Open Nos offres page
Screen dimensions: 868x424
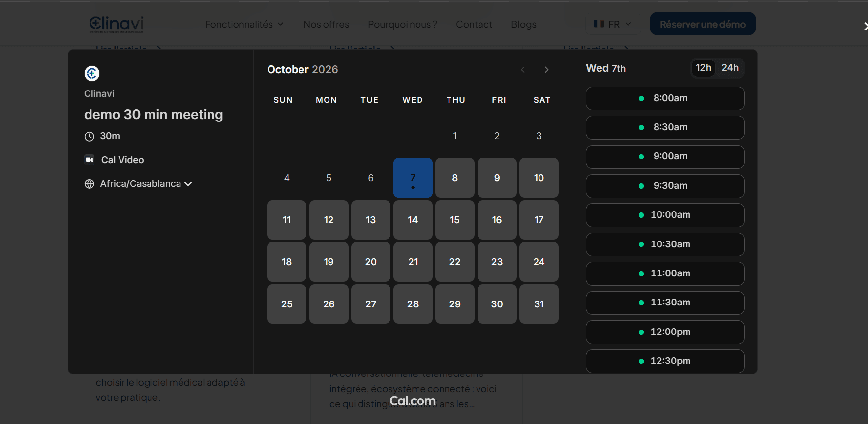(x=326, y=24)
